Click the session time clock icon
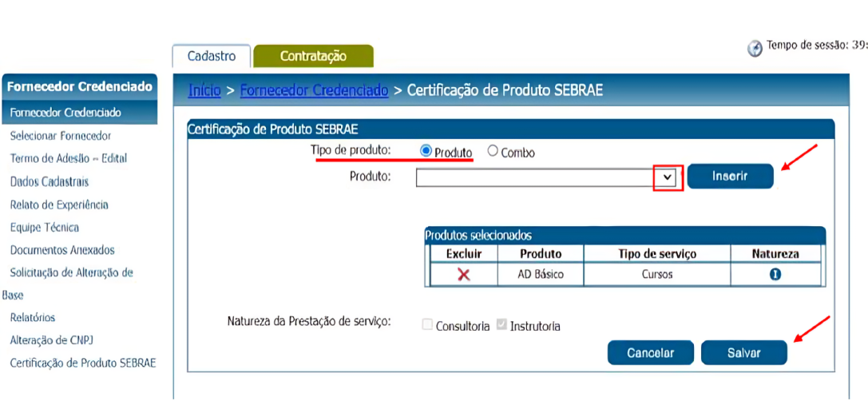 tap(755, 49)
